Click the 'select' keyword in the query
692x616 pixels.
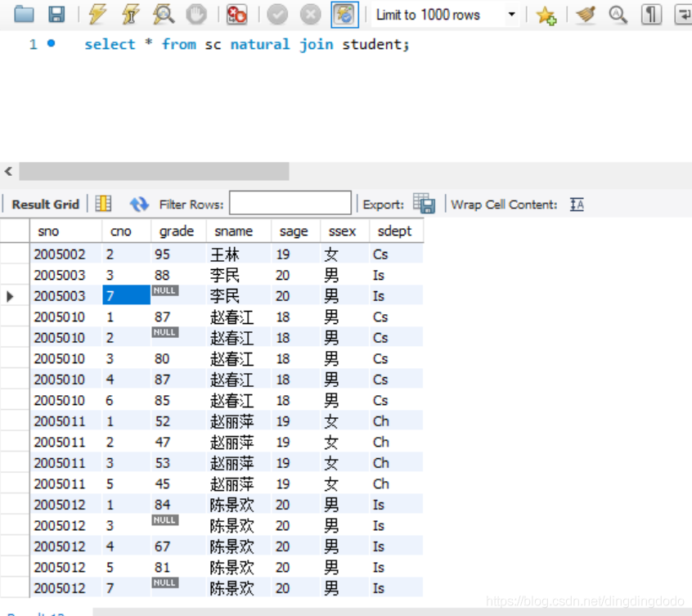click(110, 44)
